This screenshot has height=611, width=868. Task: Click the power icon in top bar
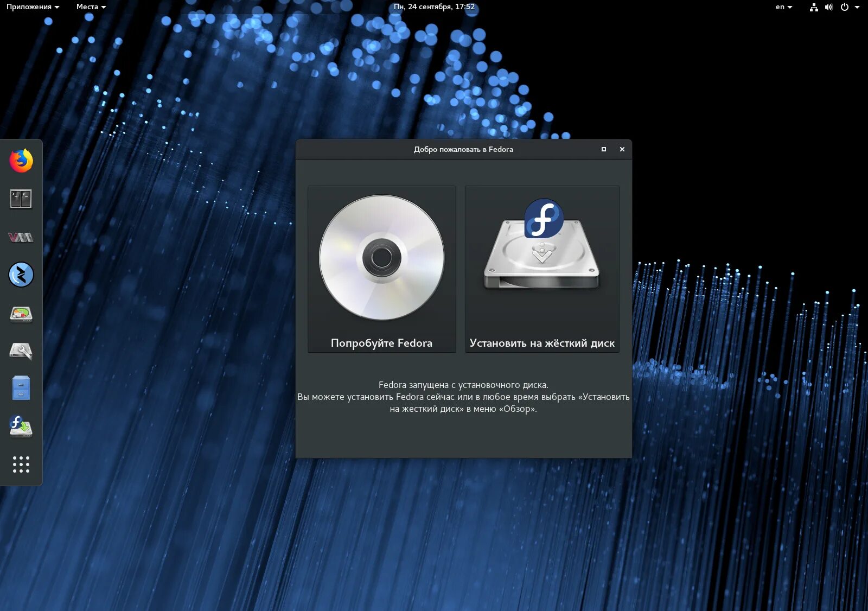click(x=845, y=7)
